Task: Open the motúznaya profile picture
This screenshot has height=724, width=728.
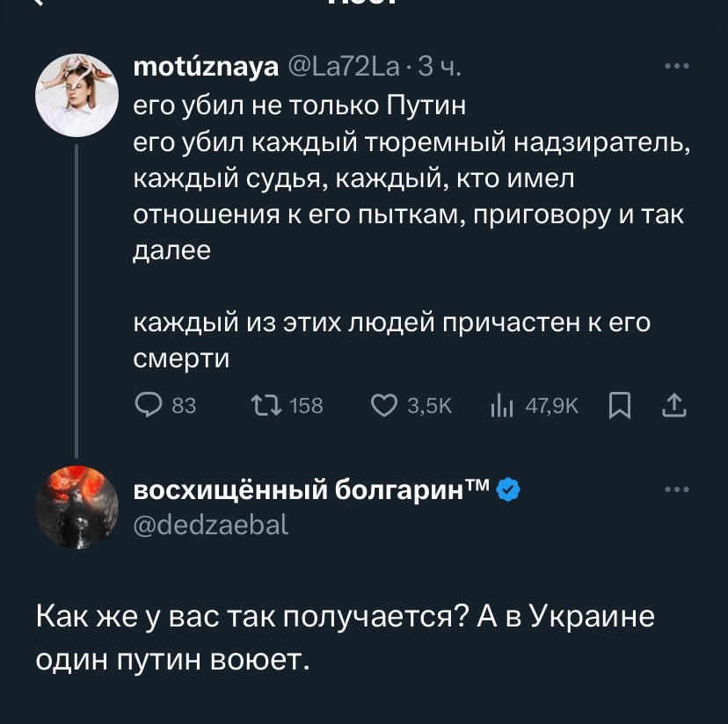Action: 76,95
